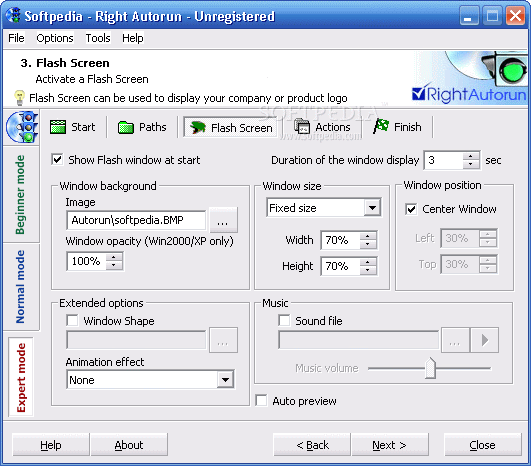Click the green folder icon on Paths
The height and width of the screenshot is (466, 531).
[x=126, y=127]
